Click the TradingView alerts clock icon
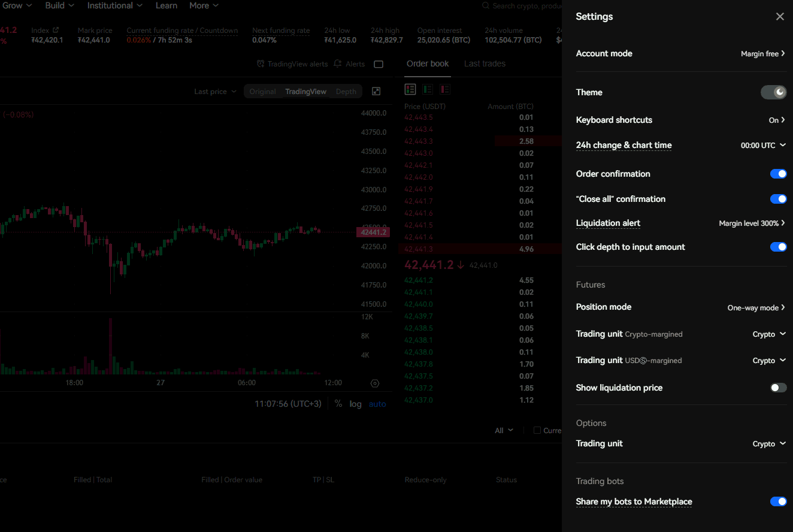Image resolution: width=793 pixels, height=532 pixels. pos(261,64)
